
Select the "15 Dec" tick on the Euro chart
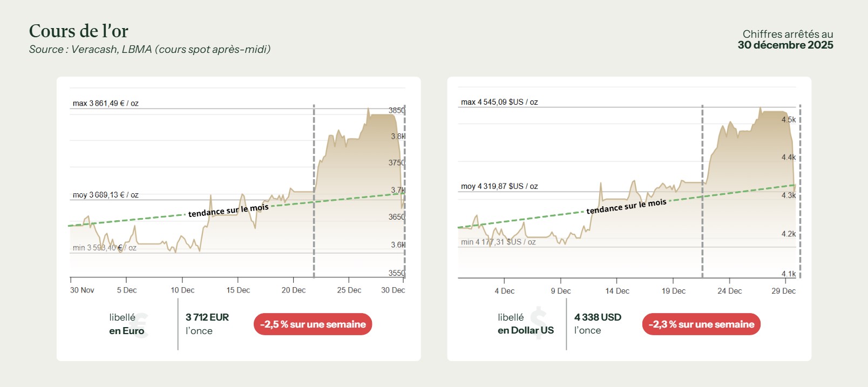coord(238,290)
